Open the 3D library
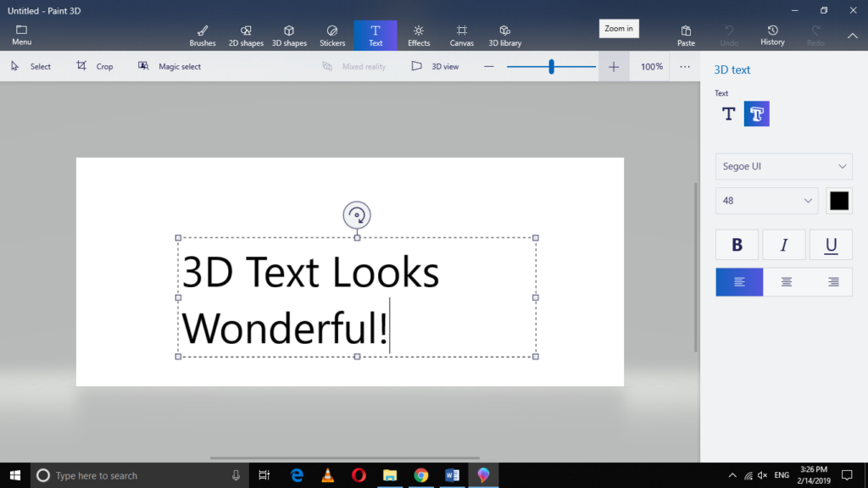The height and width of the screenshot is (488, 868). 505,36
